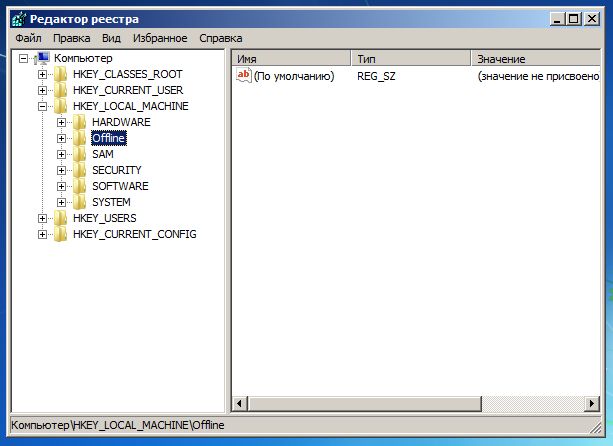The image size is (613, 446).
Task: Select the Offline key in tree
Action: coord(108,138)
